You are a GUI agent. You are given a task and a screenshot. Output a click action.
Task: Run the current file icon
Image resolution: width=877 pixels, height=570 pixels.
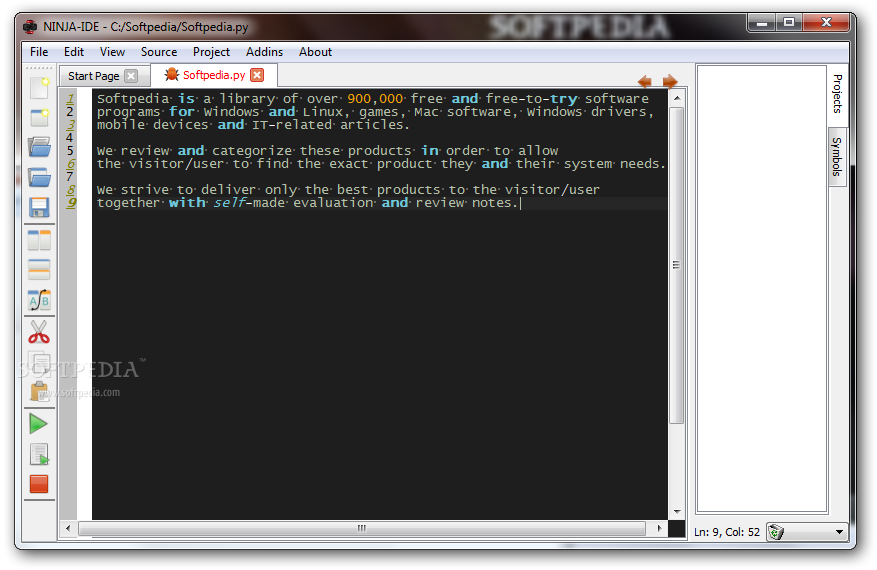tap(39, 455)
